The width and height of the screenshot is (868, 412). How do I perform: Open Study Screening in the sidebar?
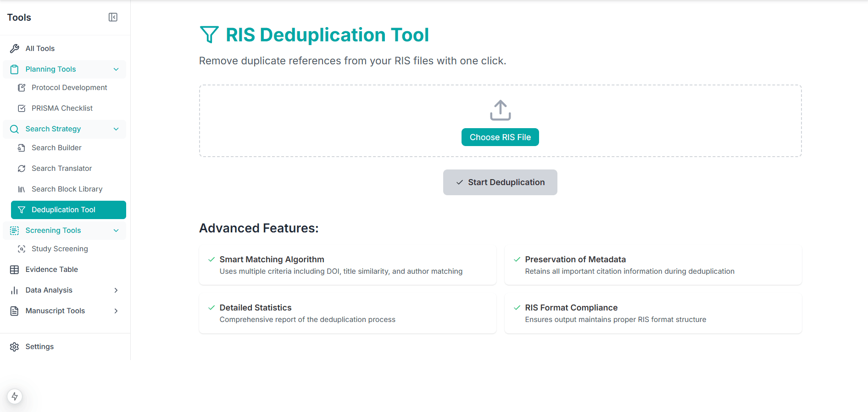pos(60,249)
